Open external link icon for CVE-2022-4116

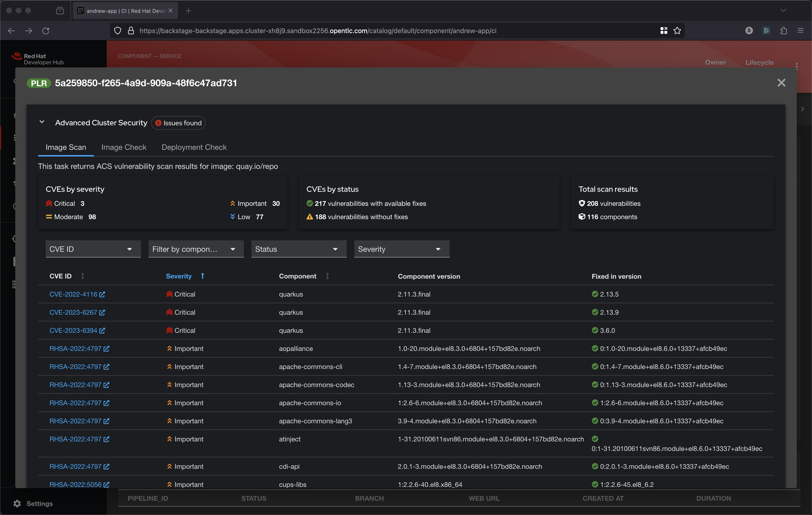click(x=102, y=294)
